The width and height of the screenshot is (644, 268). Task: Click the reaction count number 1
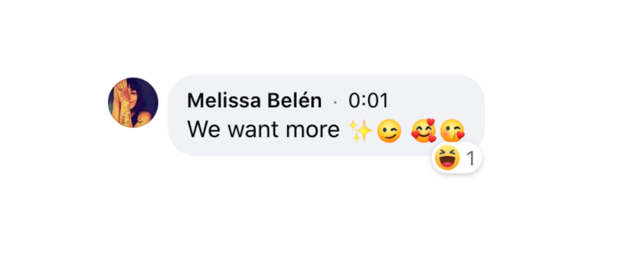pos(471,158)
